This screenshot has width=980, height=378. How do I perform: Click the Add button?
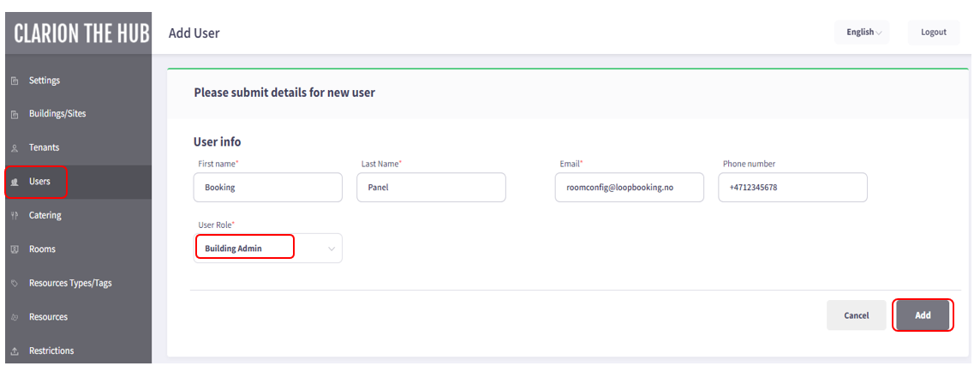(923, 315)
